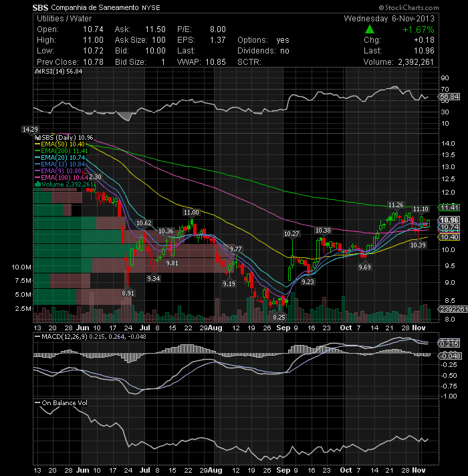Screen dimensions: 468x476
Task: Click the P/E 8.00 value
Action: tap(218, 29)
